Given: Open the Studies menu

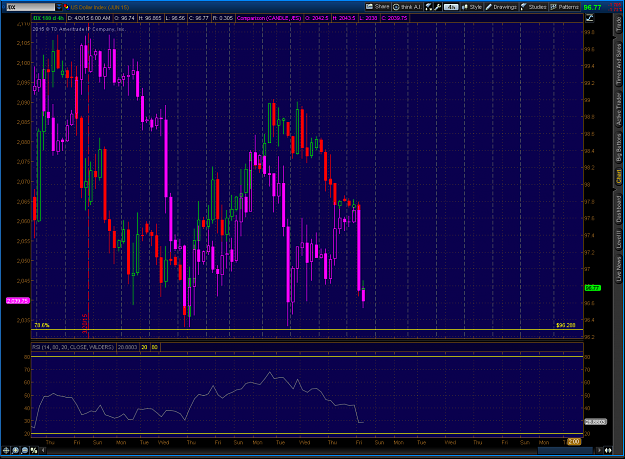Looking at the screenshot, I should (533, 7).
